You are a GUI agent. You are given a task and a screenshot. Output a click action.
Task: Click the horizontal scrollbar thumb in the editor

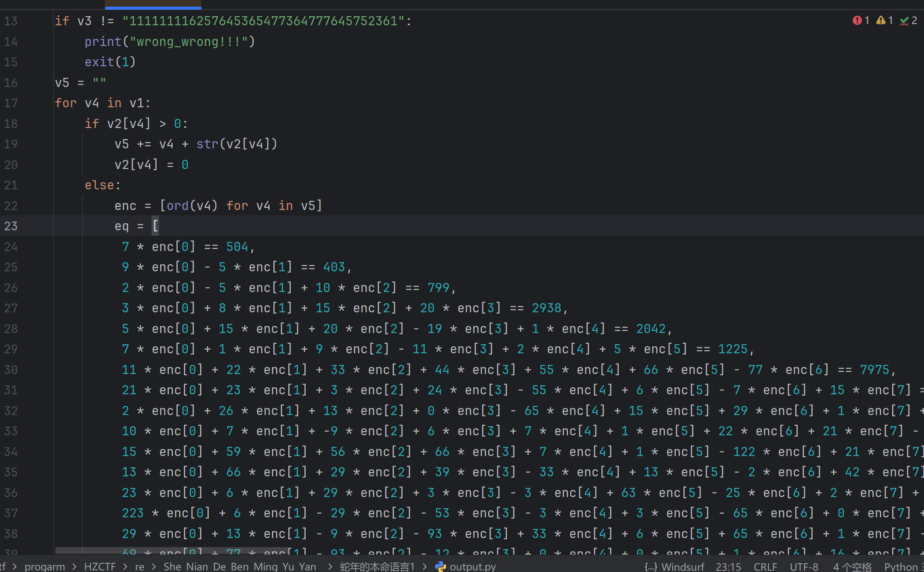172,550
